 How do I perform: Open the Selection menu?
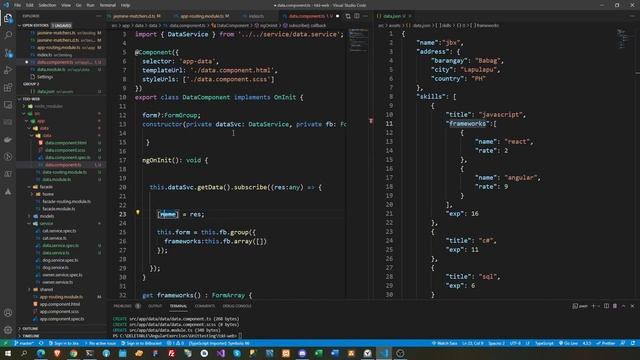(47, 5)
